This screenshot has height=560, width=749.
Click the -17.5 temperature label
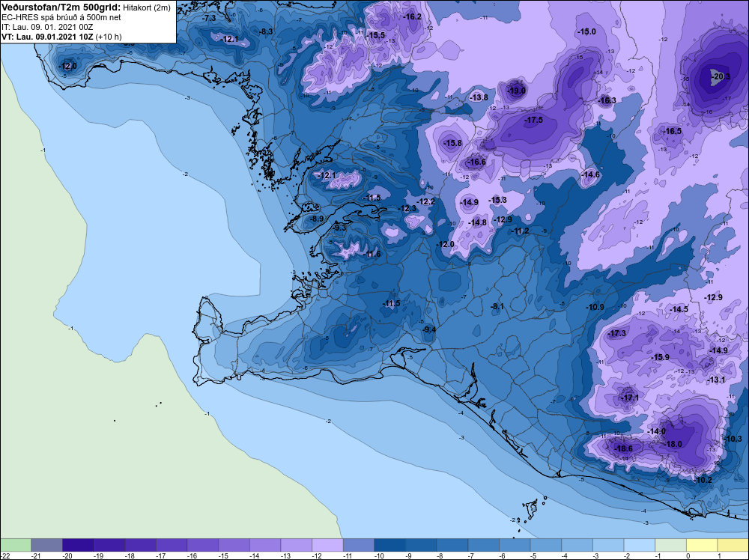pos(533,121)
